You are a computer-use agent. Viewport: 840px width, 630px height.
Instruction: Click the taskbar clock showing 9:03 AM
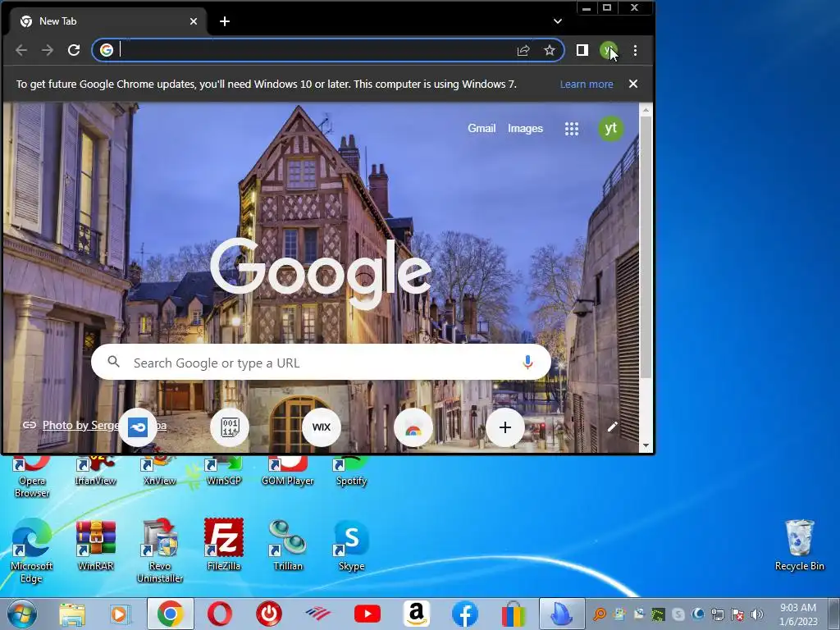click(x=798, y=614)
